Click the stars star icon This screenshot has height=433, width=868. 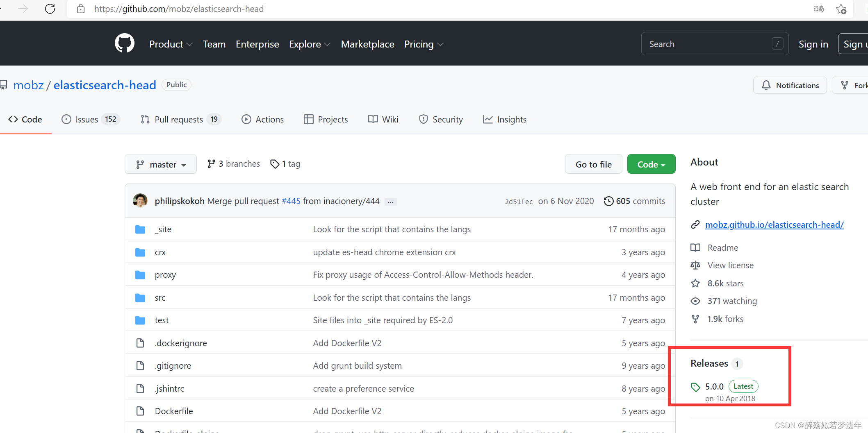(x=695, y=283)
